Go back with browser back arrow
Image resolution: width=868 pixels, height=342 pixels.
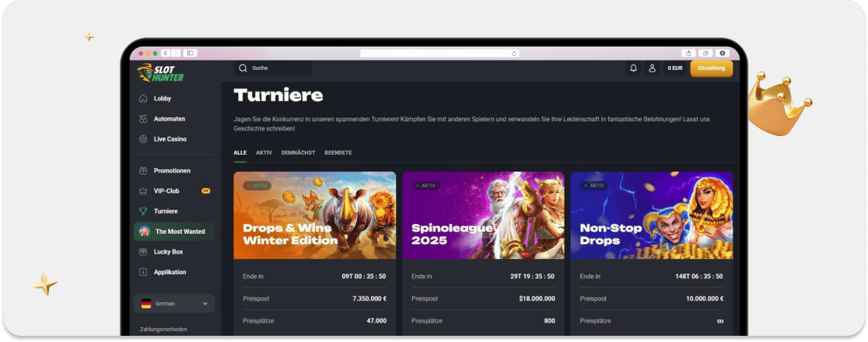[x=166, y=53]
